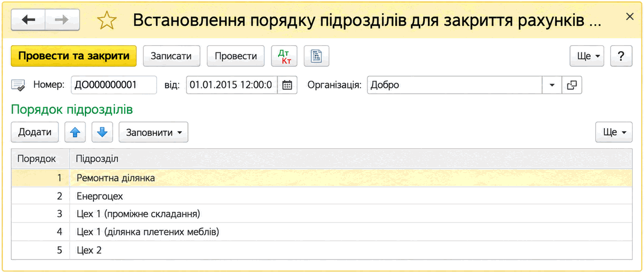Add form to favorites with star icon
Viewport: 644px width, 275px height.
(x=107, y=20)
